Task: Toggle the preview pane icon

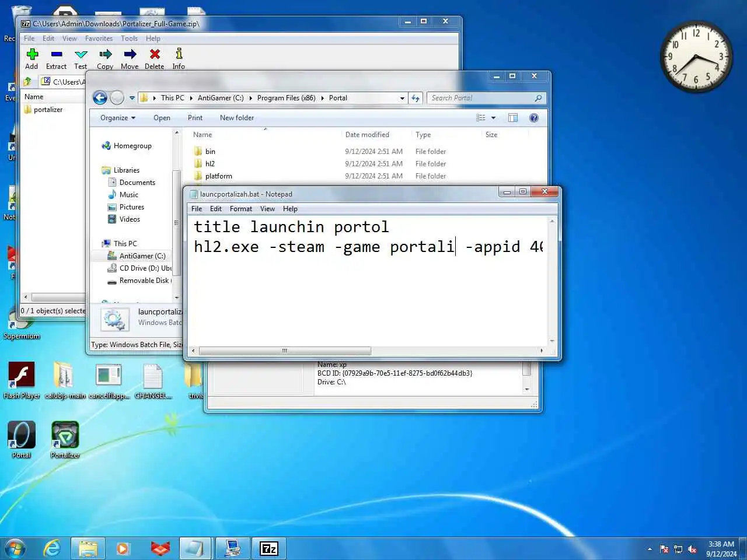Action: [513, 118]
